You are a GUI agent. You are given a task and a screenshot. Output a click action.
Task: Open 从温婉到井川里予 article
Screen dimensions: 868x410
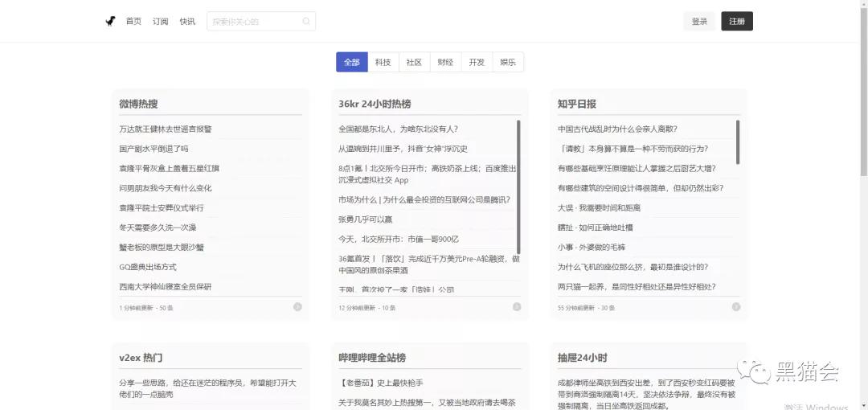(403, 149)
